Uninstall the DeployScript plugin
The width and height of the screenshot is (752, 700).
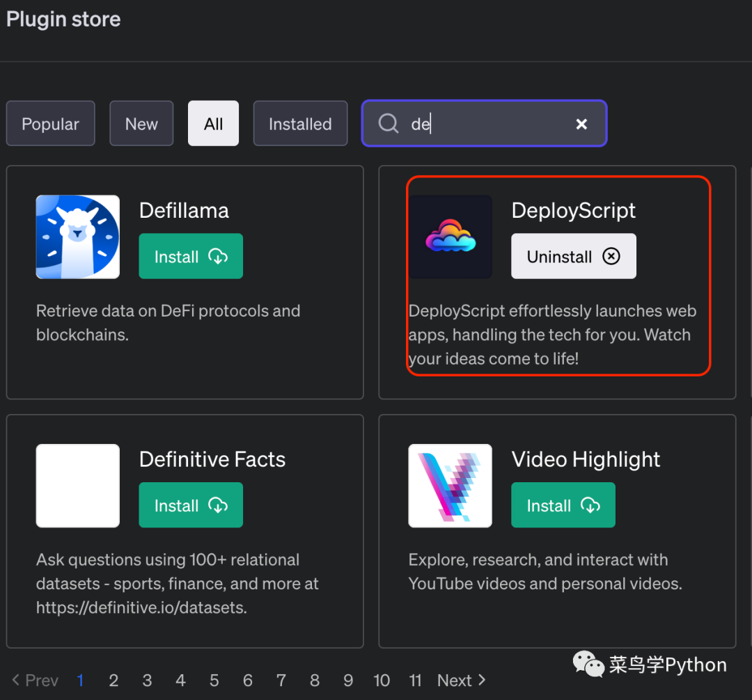573,257
